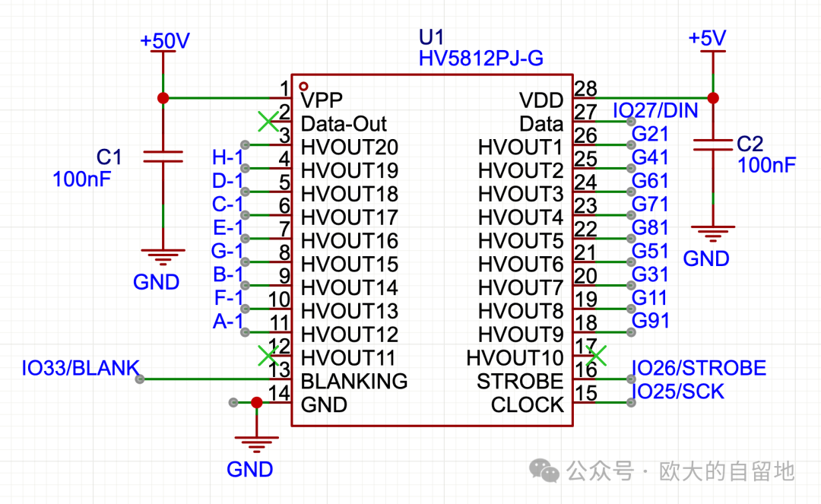Click pin number 15 on U1
Screen dimensions: 821x504
pos(586,393)
